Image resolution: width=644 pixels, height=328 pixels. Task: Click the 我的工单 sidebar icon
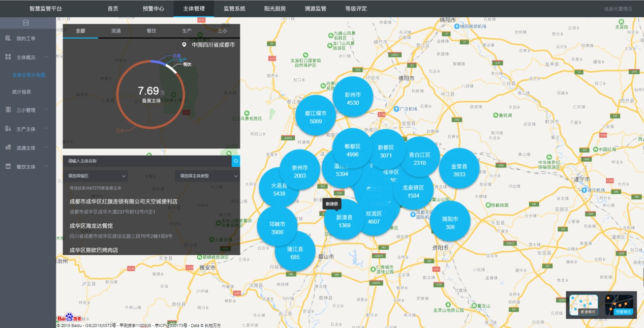(x=8, y=39)
